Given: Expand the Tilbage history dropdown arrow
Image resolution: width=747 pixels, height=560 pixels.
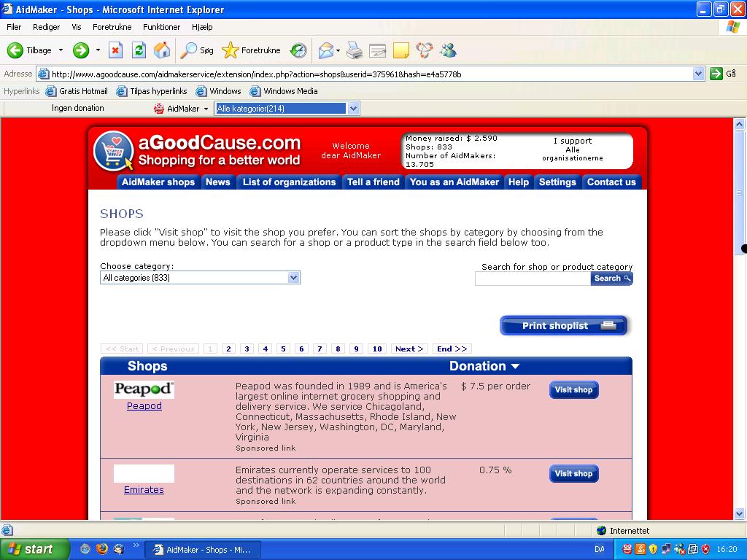Looking at the screenshot, I should 61,50.
